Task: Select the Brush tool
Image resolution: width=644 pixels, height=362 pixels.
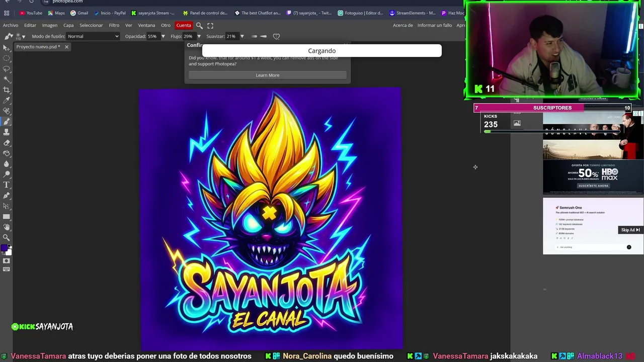Action: click(x=7, y=121)
